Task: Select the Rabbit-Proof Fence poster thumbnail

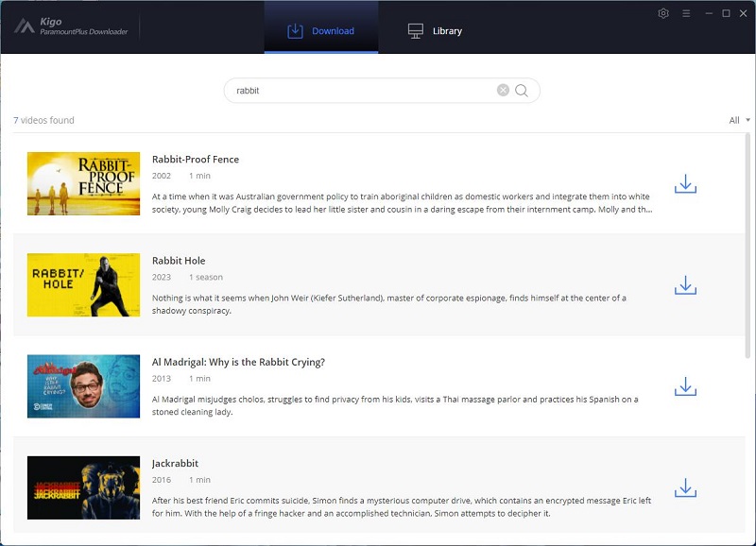Action: [x=83, y=183]
